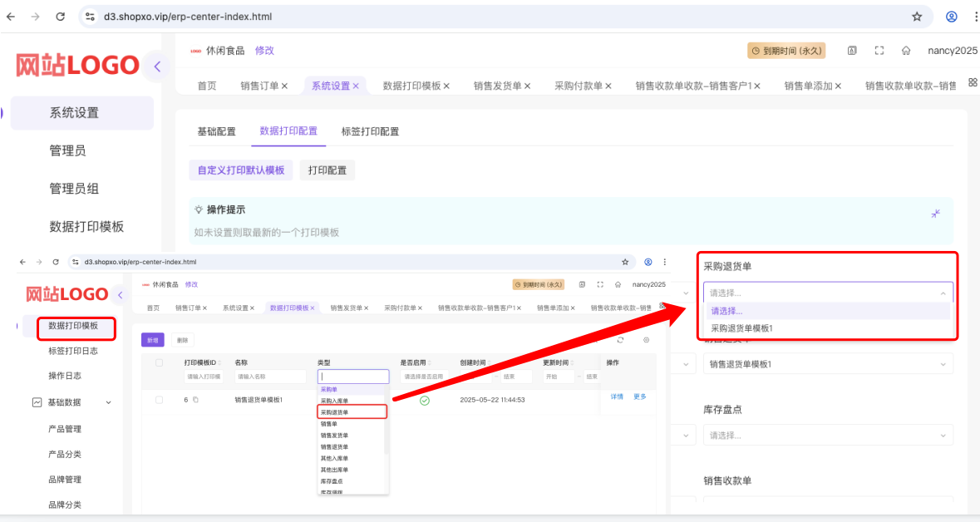Close the 销售发货单 tab in main window
Image resolution: width=980 pixels, height=522 pixels.
(x=527, y=86)
